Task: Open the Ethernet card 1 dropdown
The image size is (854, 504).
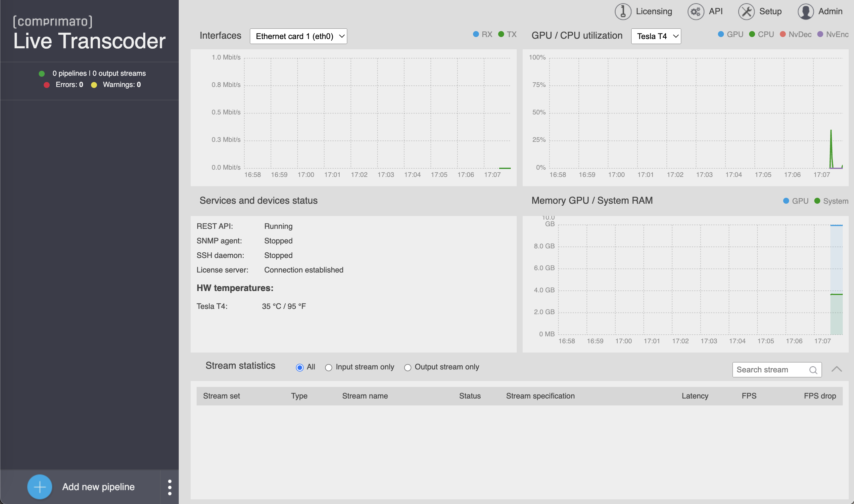Action: [x=298, y=36]
